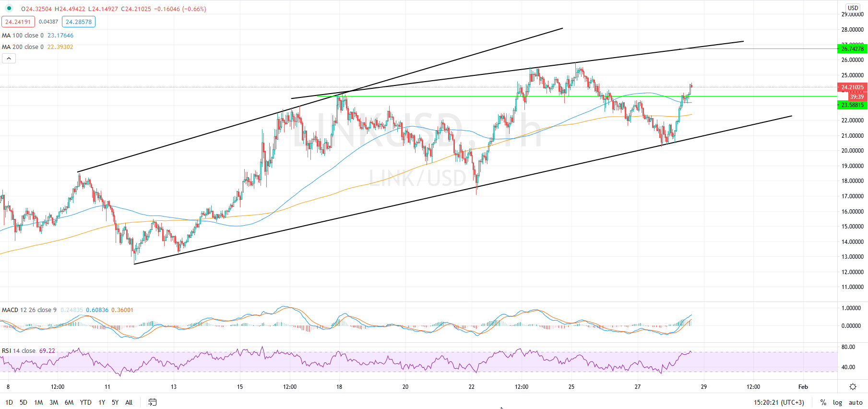Toggle percent scale mode
The height and width of the screenshot is (409, 868).
(823, 402)
